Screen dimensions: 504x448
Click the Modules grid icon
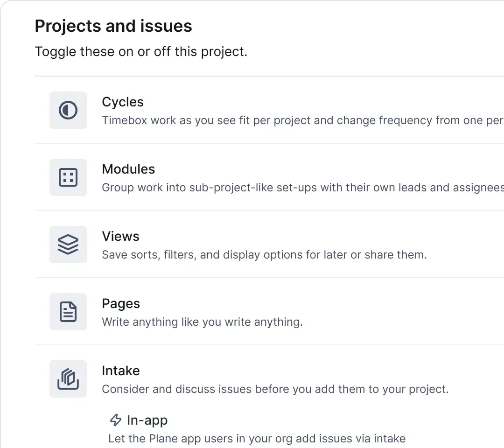coord(68,177)
